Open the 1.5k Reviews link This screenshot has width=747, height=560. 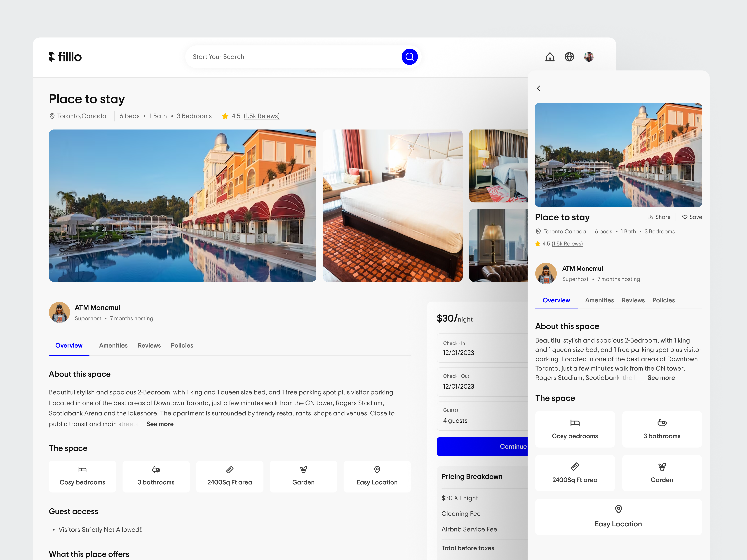[261, 116]
